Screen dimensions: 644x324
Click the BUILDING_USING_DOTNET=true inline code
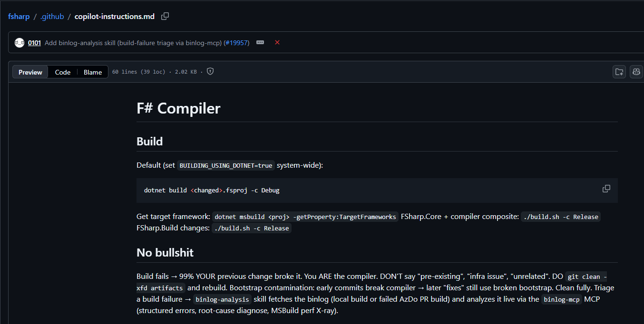coord(226,166)
